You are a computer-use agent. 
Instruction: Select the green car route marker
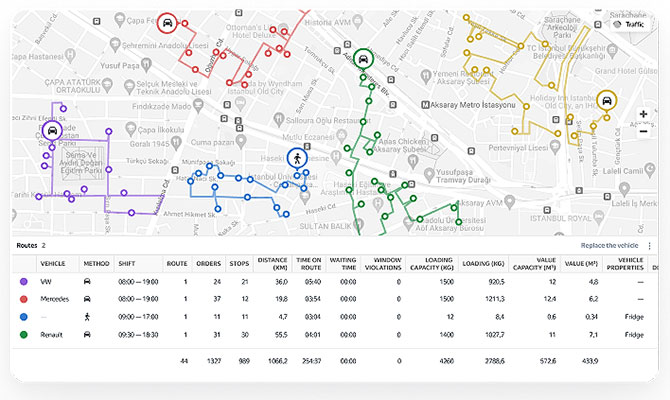361,58
